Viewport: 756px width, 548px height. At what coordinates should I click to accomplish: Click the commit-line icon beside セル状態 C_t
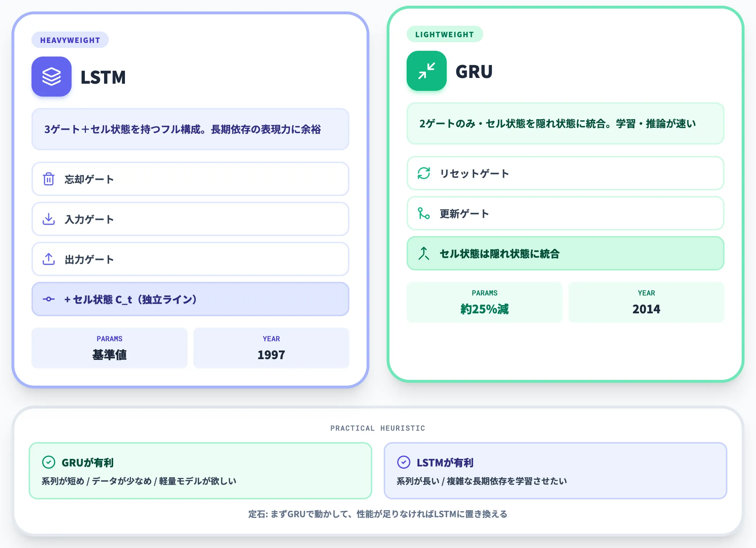49,299
